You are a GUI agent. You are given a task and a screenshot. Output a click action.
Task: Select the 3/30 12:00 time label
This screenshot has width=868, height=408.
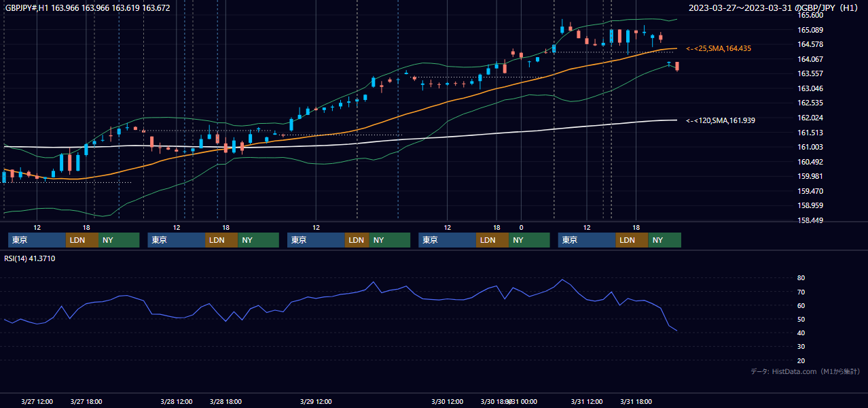(448, 402)
